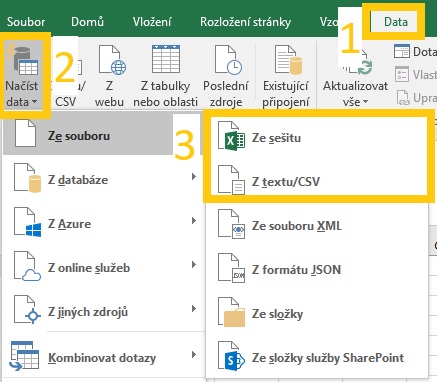Viewport: 440px width, 382px height.
Task: Click the Dotazy a připojení icon
Action: coord(402,52)
